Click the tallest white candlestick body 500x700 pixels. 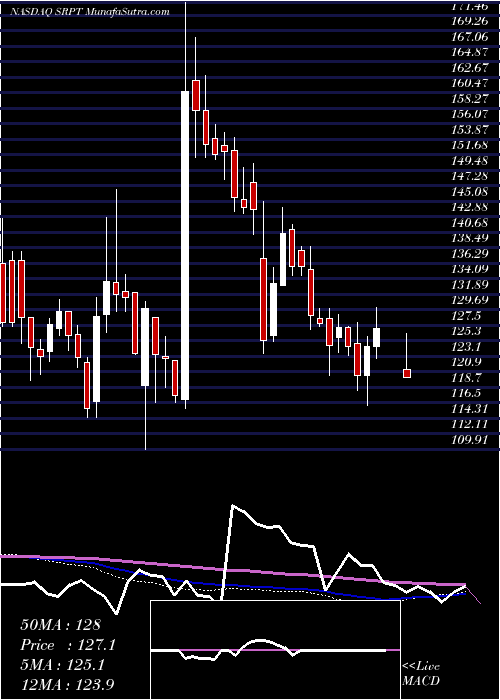point(185,246)
